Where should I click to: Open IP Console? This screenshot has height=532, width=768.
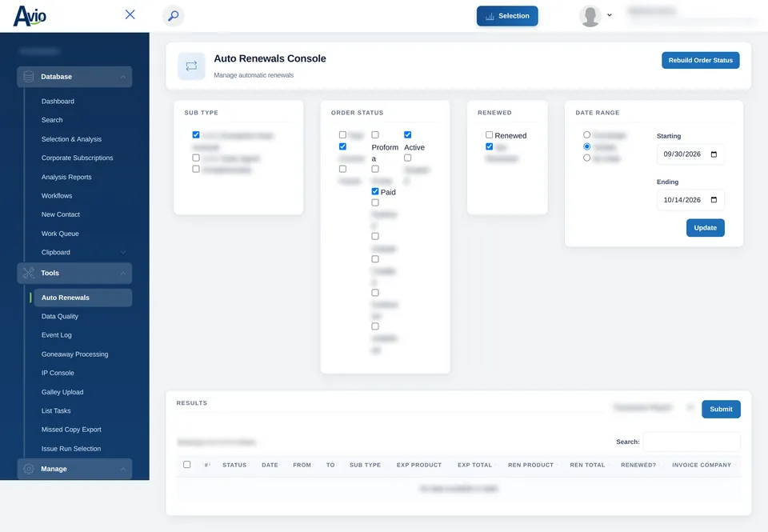(x=58, y=373)
